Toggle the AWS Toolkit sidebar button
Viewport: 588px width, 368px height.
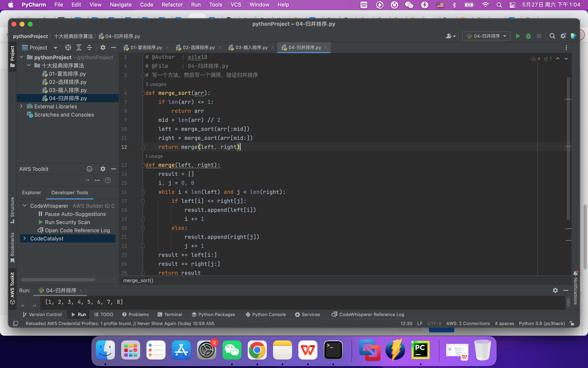point(12,288)
